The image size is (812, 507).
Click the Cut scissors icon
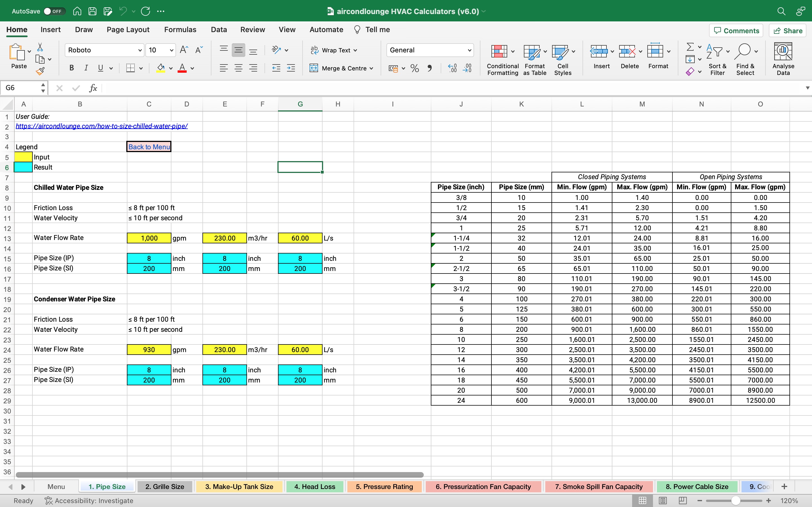[40, 47]
